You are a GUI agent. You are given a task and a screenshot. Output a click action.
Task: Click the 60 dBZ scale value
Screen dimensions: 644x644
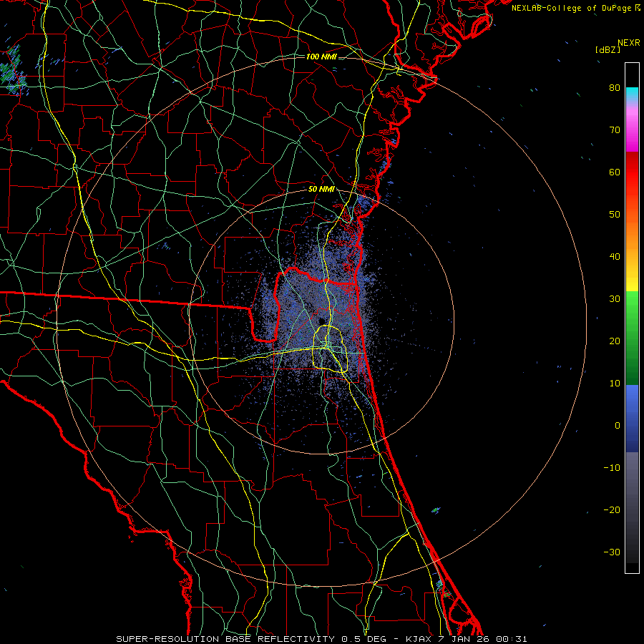[x=615, y=172]
